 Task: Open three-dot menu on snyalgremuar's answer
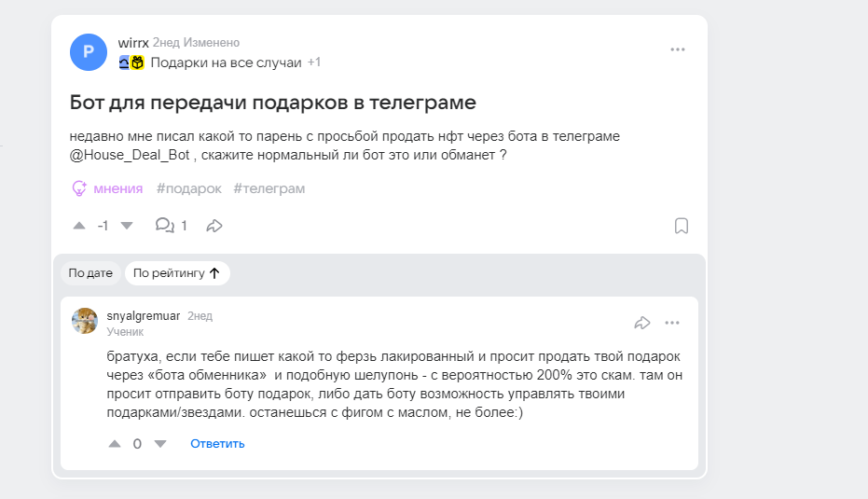pyautogui.click(x=672, y=323)
